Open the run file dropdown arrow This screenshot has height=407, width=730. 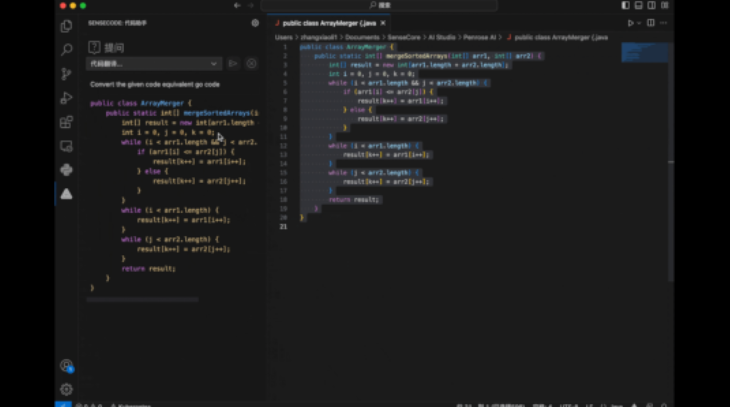(640, 23)
